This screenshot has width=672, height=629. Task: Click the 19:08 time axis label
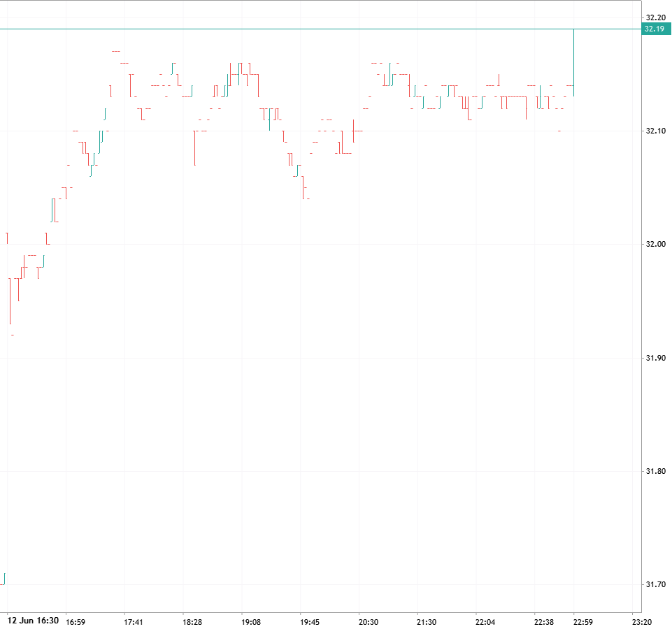(x=251, y=622)
